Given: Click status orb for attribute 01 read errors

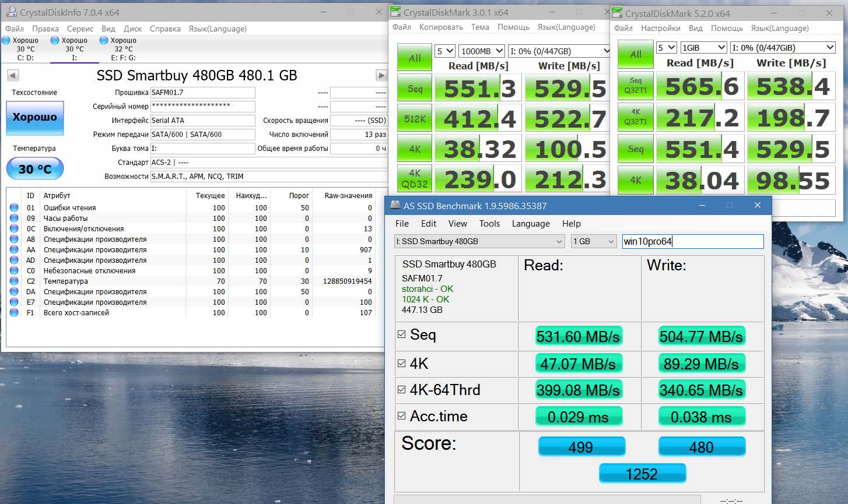Looking at the screenshot, I should pos(14,207).
